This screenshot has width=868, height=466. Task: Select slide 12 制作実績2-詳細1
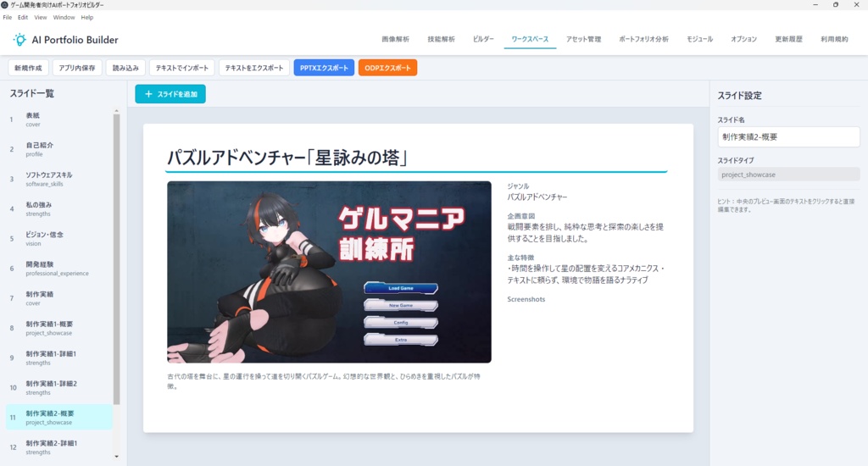point(59,447)
